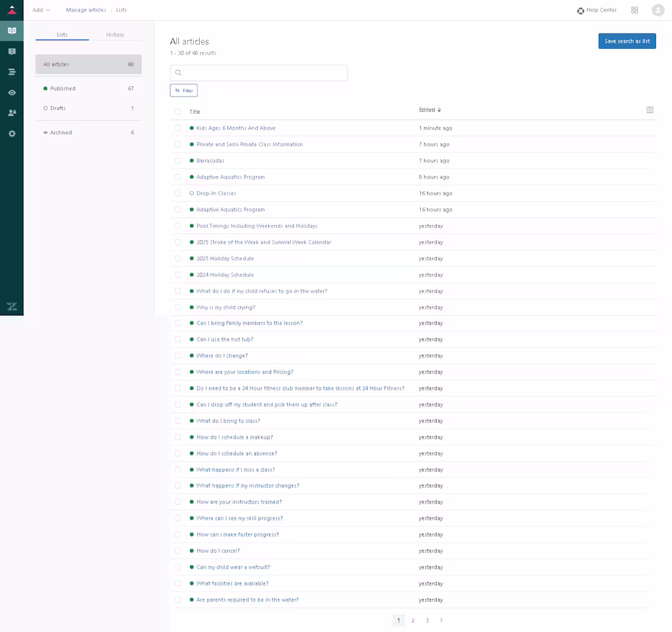Open Customize design via the eye icon

tap(12, 92)
